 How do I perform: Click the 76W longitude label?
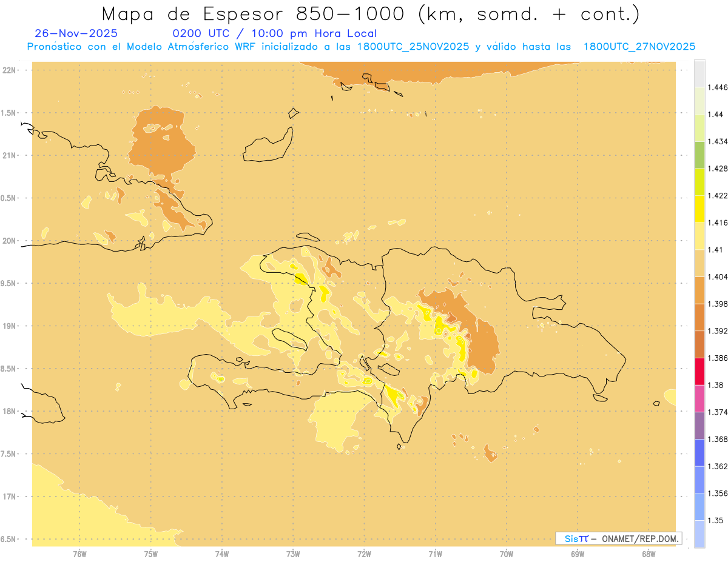(79, 554)
